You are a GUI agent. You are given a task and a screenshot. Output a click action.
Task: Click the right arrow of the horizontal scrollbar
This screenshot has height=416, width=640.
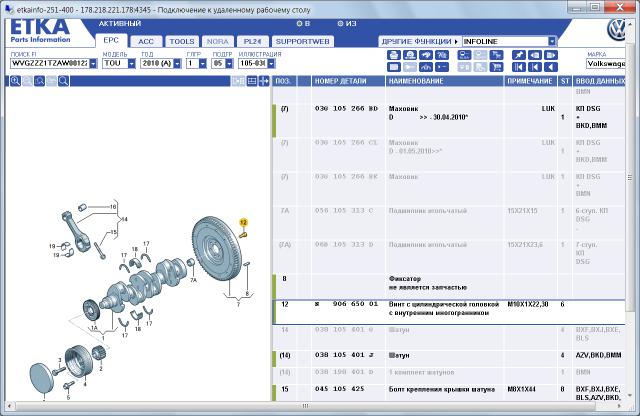pyautogui.click(x=620, y=406)
